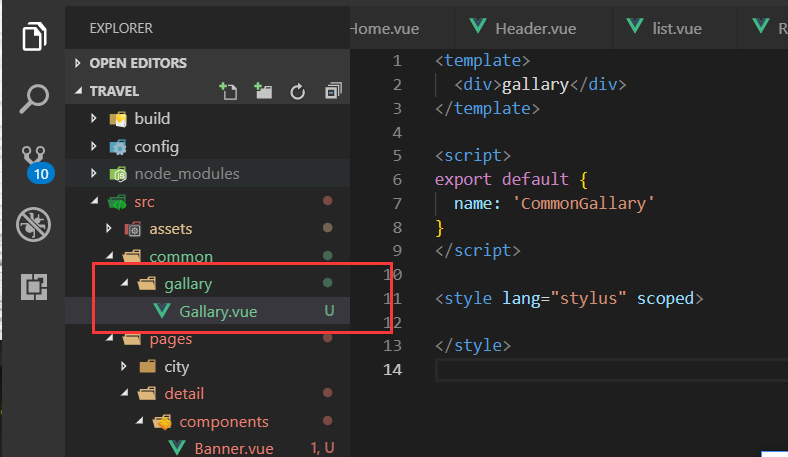788x457 pixels.
Task: Click the opening <template> tag on line 1
Action: tap(482, 61)
